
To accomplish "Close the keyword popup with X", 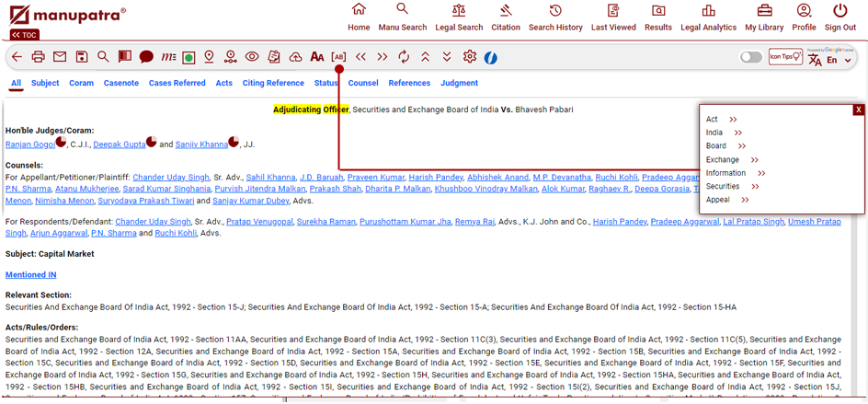I will (x=858, y=110).
